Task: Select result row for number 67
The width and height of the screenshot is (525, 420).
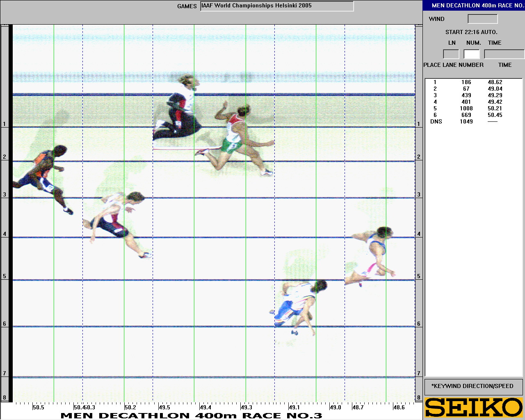Action: pyautogui.click(x=466, y=89)
